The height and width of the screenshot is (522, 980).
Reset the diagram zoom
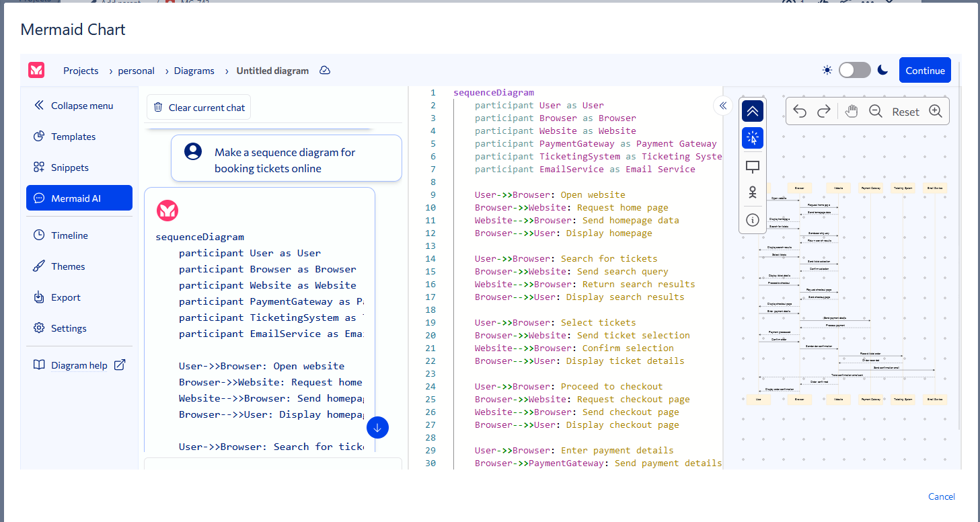[x=905, y=112]
